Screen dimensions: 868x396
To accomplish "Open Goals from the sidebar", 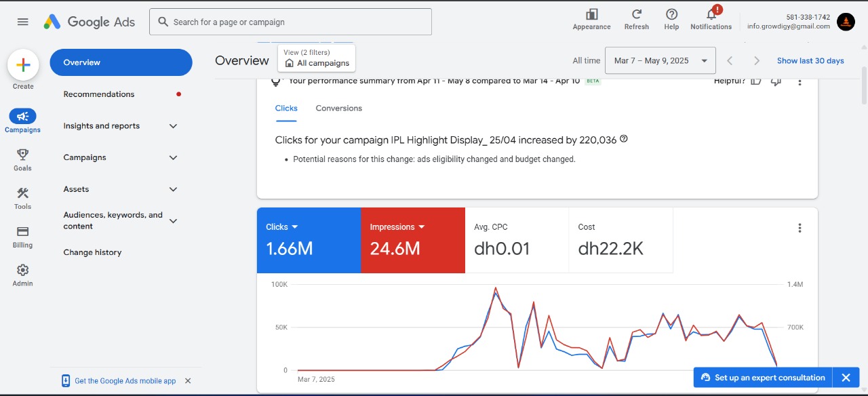I will [x=22, y=159].
